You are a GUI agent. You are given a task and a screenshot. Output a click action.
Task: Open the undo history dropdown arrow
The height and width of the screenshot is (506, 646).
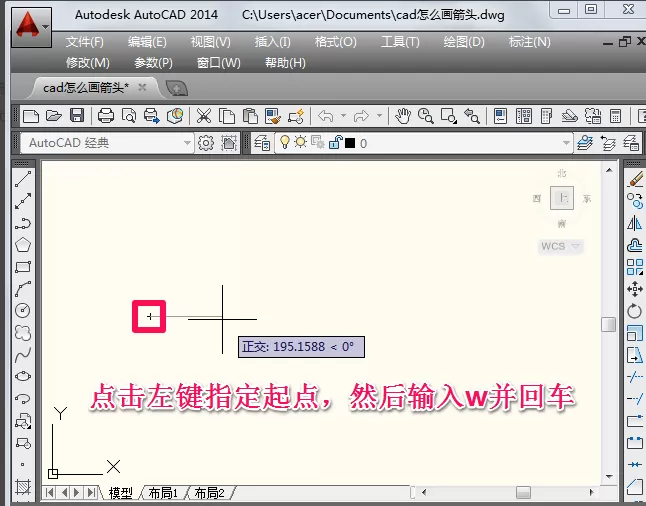coord(343,116)
